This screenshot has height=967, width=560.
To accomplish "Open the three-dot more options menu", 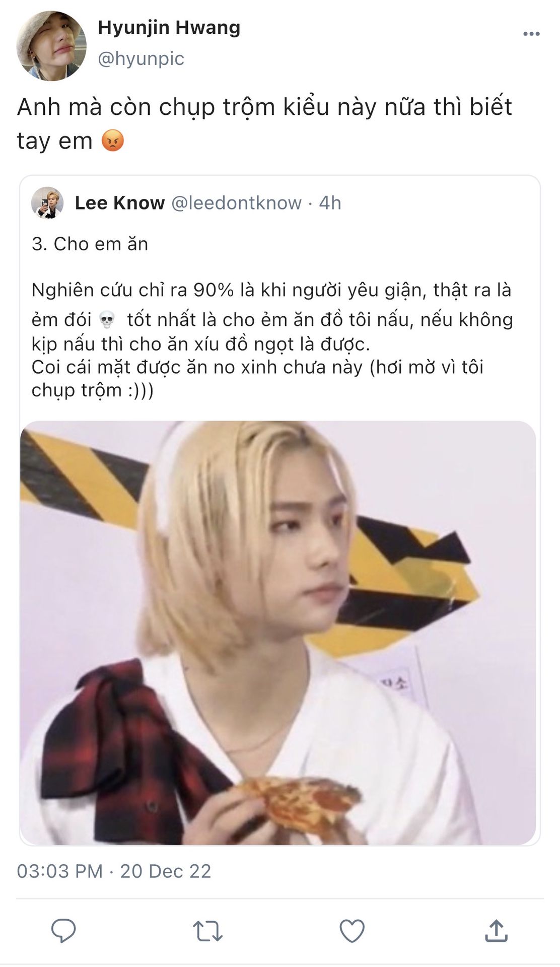I will (531, 34).
